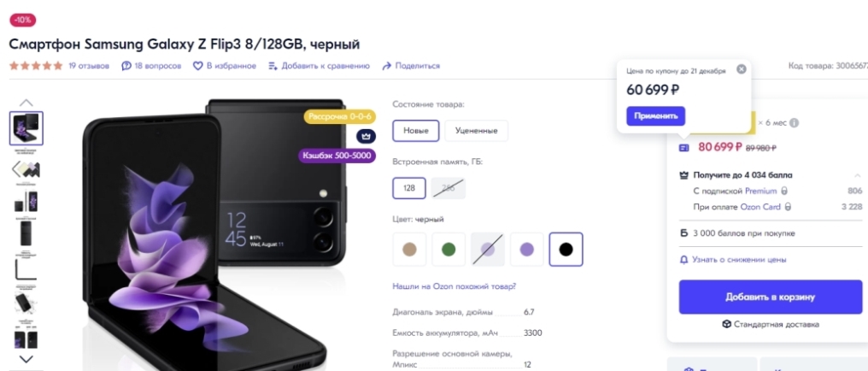Select the Уцененные condition option
This screenshot has width=868, height=371.
[x=476, y=131]
